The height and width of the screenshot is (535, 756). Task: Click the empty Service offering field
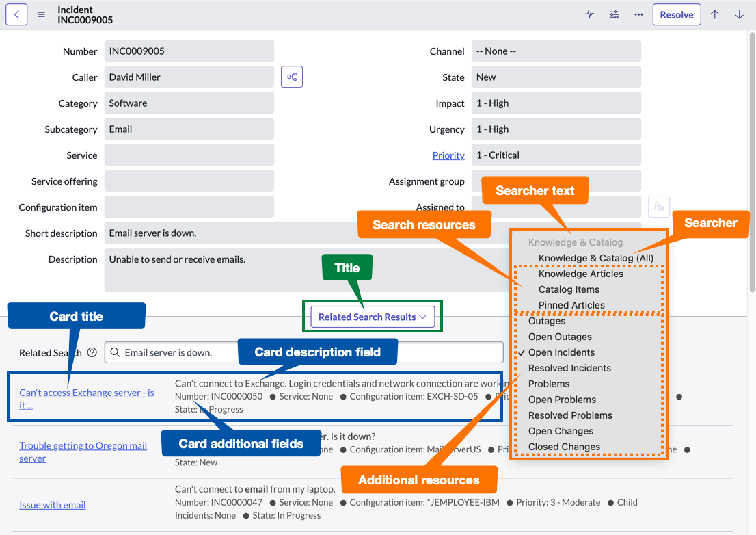tap(189, 181)
